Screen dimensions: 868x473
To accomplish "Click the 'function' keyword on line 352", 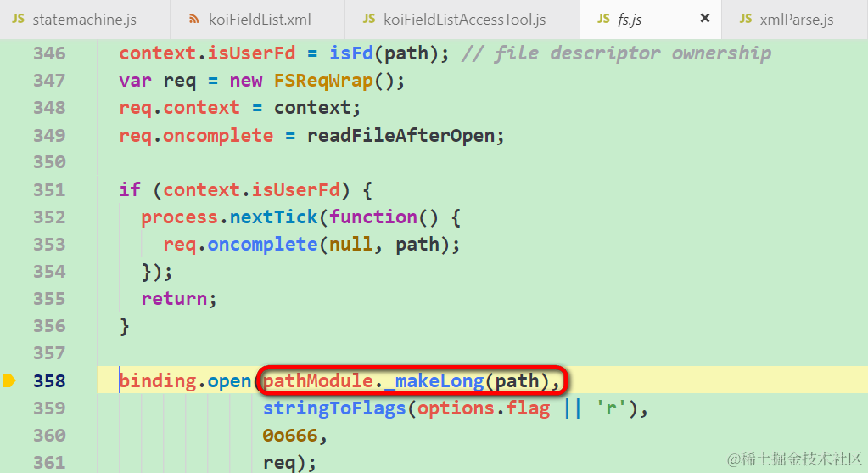I will (373, 217).
